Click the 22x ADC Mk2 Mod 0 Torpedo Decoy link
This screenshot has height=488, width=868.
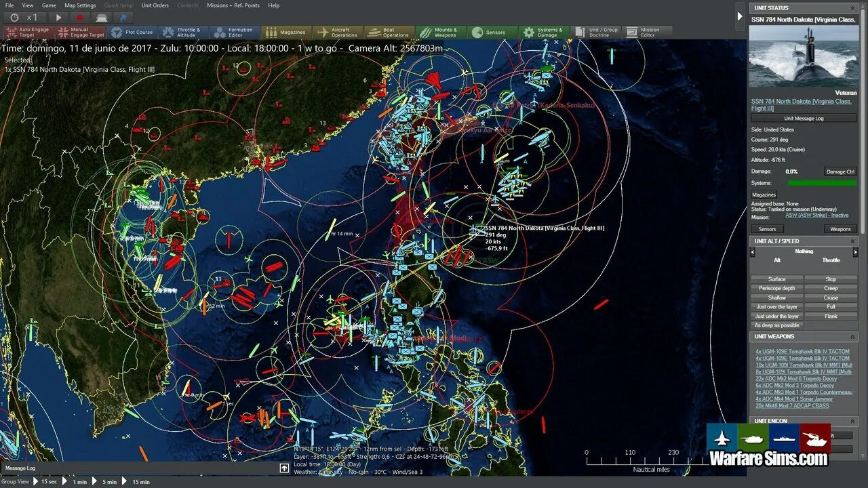(x=796, y=379)
